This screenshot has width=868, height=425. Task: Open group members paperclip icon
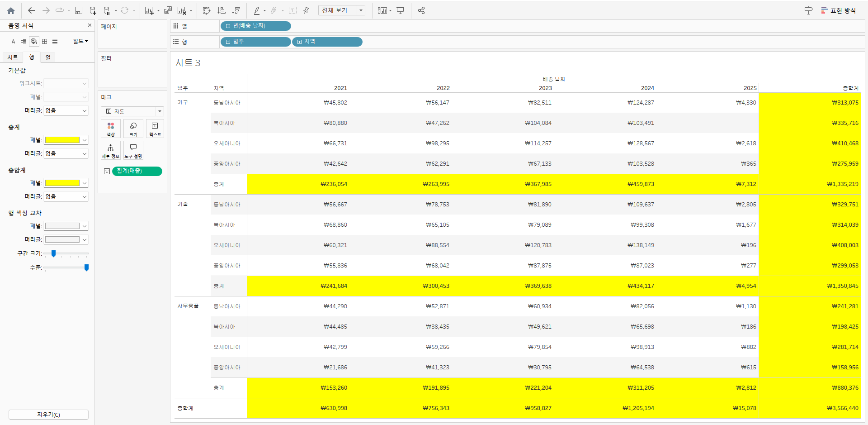[274, 10]
